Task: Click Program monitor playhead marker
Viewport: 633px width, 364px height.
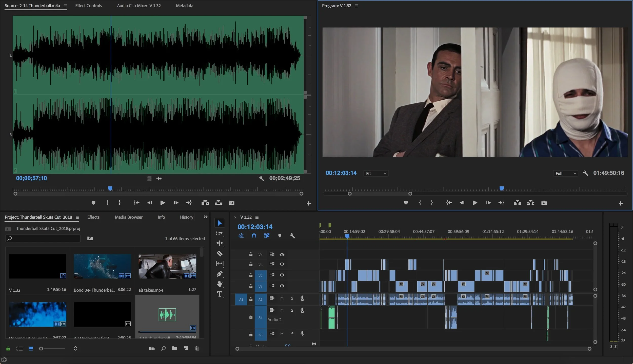Action: pos(501,188)
